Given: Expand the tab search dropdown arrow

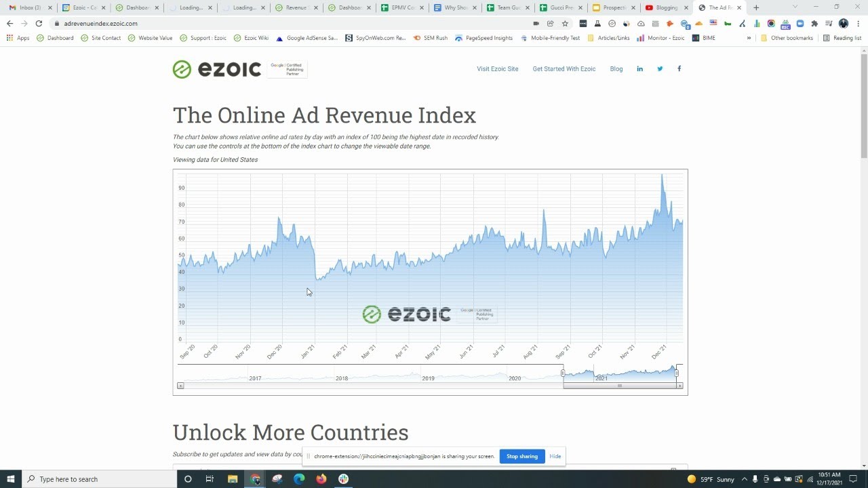Looking at the screenshot, I should click(x=795, y=7).
